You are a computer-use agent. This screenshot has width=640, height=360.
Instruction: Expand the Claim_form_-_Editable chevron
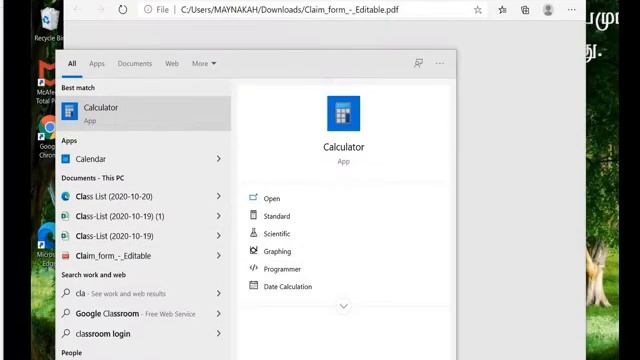(219, 256)
